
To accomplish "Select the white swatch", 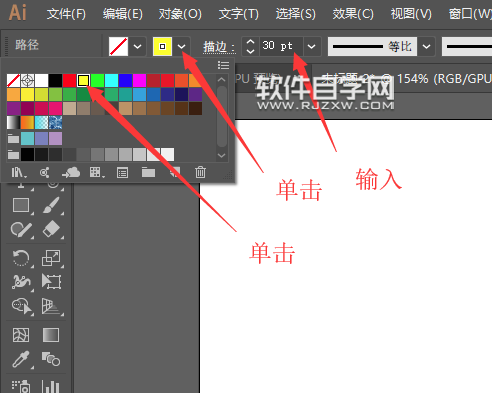I will 41,80.
